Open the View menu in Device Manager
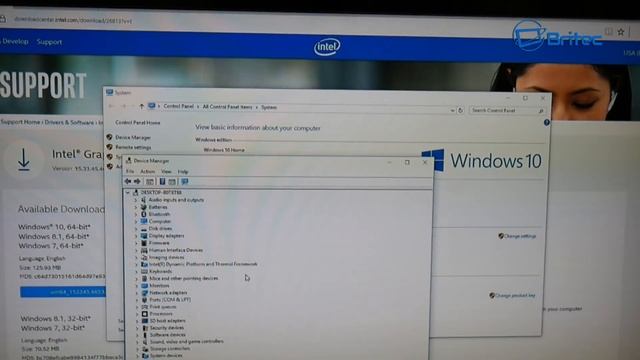 [166, 171]
